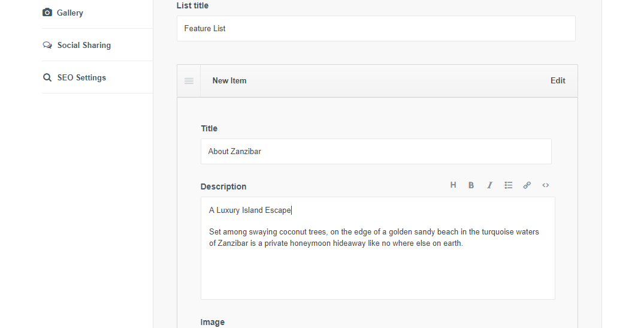This screenshot has width=644, height=328.
Task: Toggle bold formatting in Description editor
Action: click(471, 185)
